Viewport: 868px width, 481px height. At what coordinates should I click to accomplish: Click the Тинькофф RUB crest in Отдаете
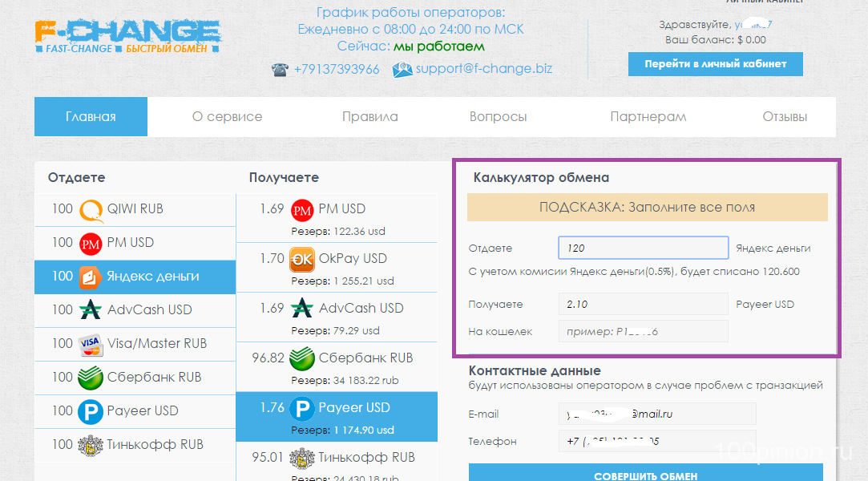91,445
